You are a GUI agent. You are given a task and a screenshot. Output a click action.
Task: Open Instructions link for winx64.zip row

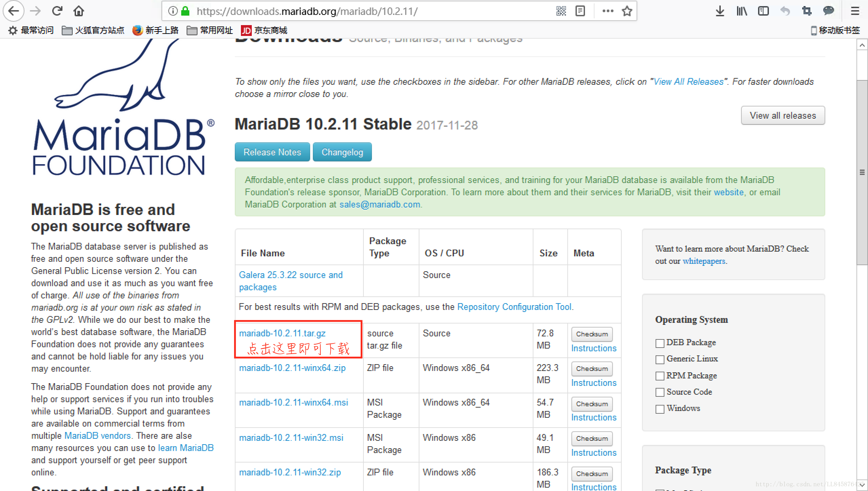(594, 383)
